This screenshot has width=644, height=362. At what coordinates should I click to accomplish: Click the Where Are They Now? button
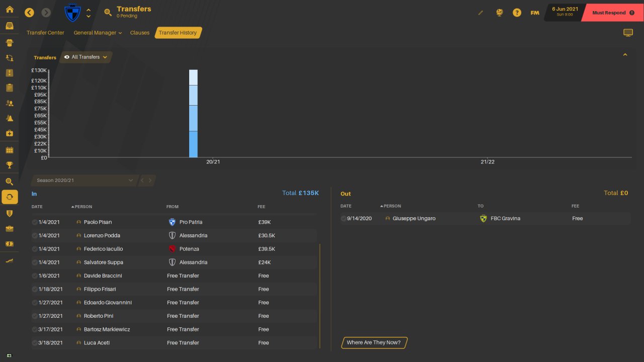pyautogui.click(x=374, y=342)
